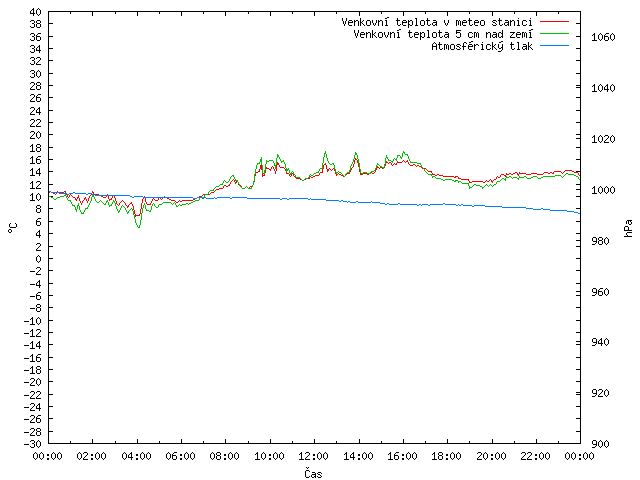Click pressure axis label 1000
The height and width of the screenshot is (480, 640).
(603, 190)
